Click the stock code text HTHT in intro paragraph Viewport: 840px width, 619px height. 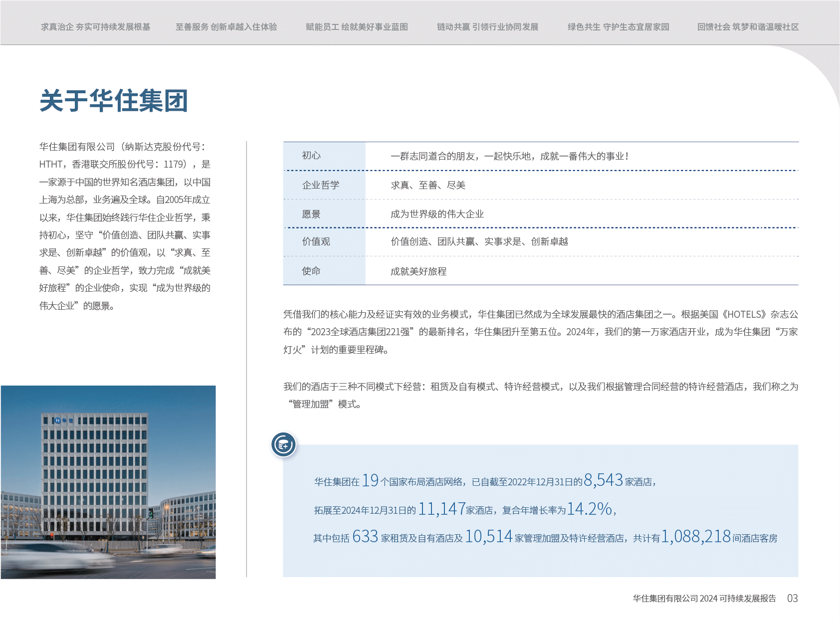(51, 164)
